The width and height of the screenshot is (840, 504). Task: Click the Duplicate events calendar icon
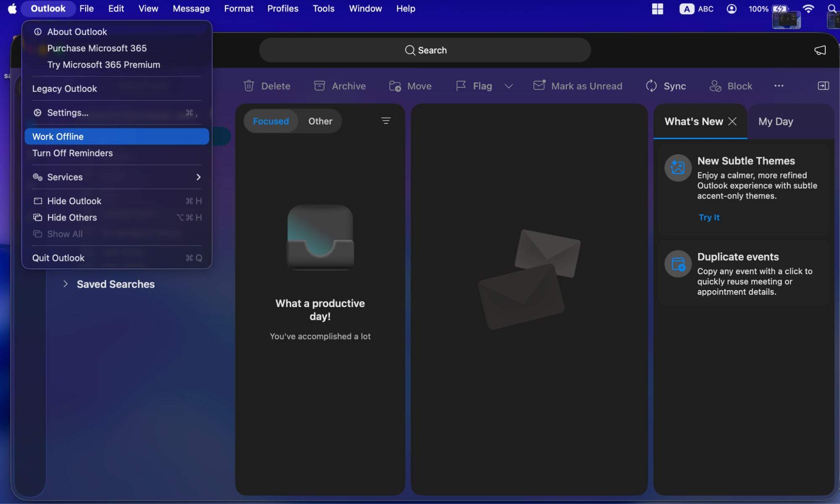678,264
